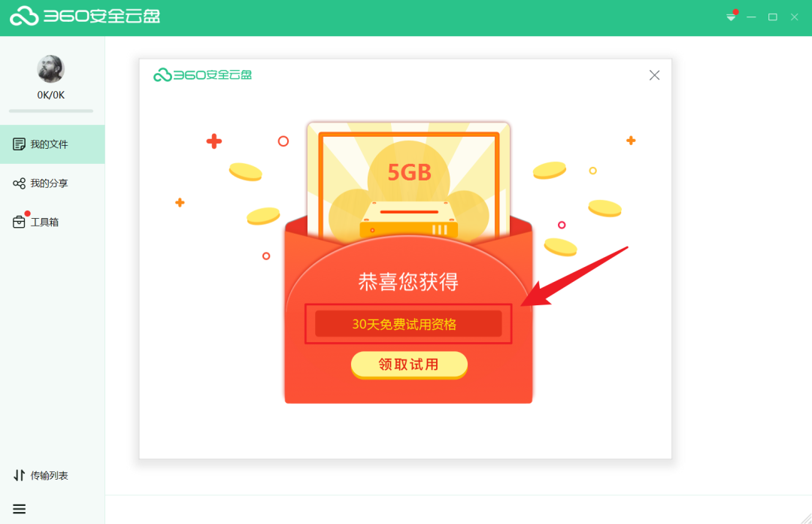This screenshot has height=524, width=812.
Task: Click the 360安全云盘 cloud logo in the title bar
Action: [x=86, y=16]
